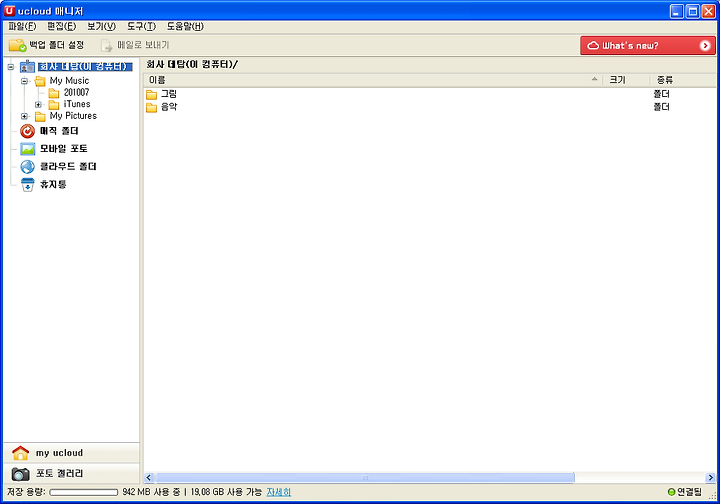Collapse the My Music tree node
The image size is (720, 504).
[x=24, y=81]
